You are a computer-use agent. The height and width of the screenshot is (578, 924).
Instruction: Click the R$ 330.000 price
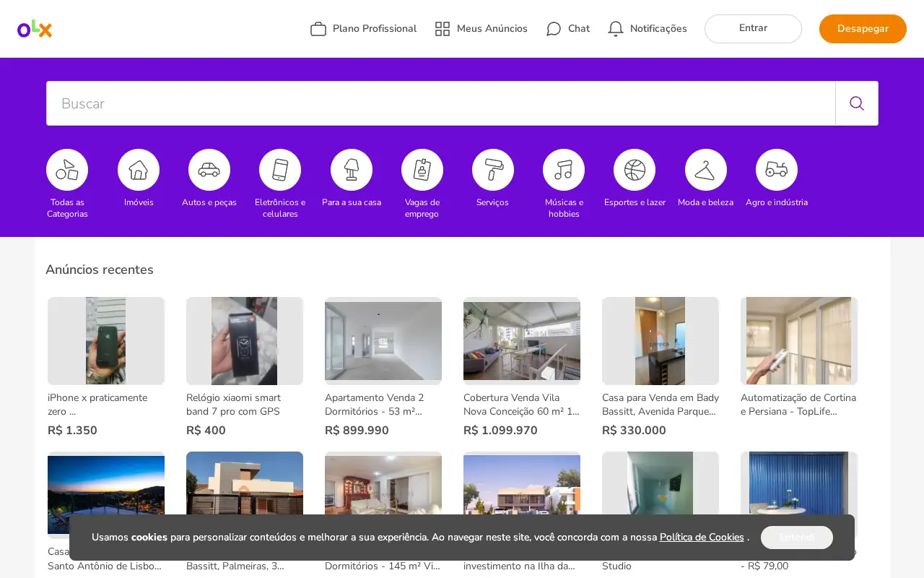634,431
